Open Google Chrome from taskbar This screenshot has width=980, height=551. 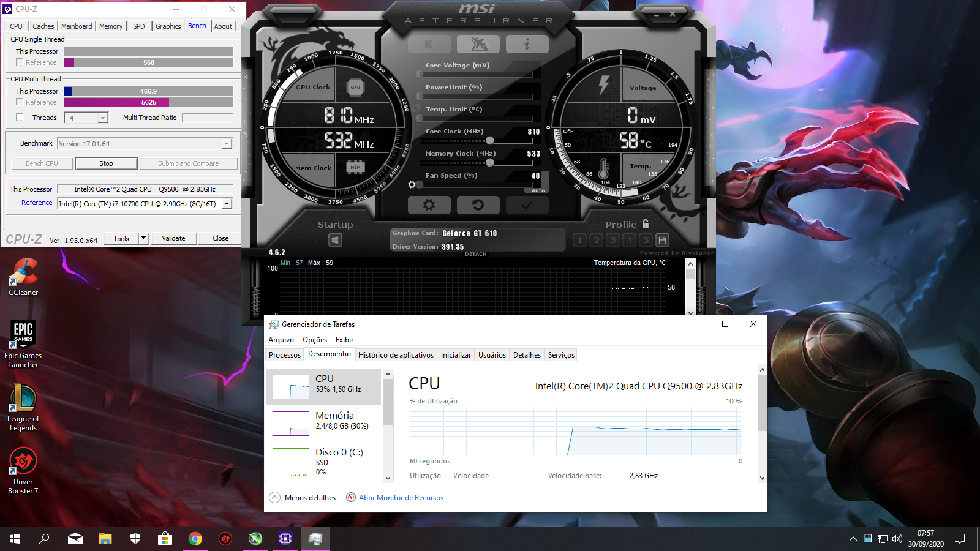pyautogui.click(x=195, y=539)
